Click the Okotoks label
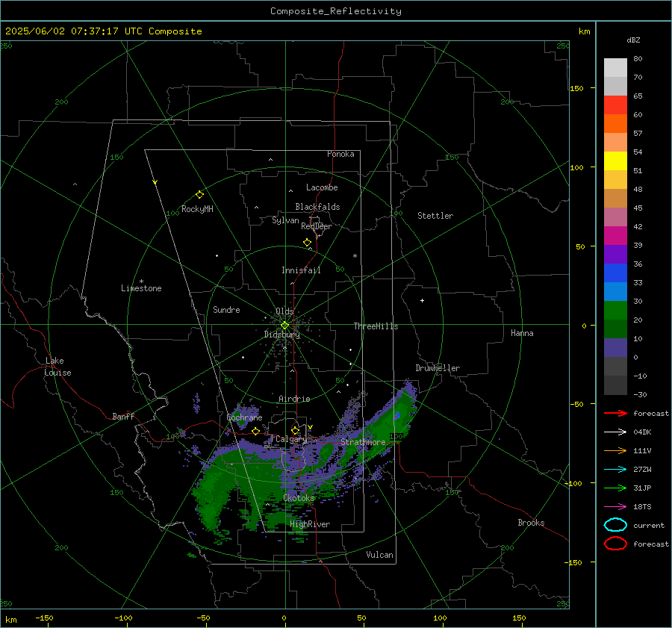Viewport: 672px width, 628px height. (299, 498)
